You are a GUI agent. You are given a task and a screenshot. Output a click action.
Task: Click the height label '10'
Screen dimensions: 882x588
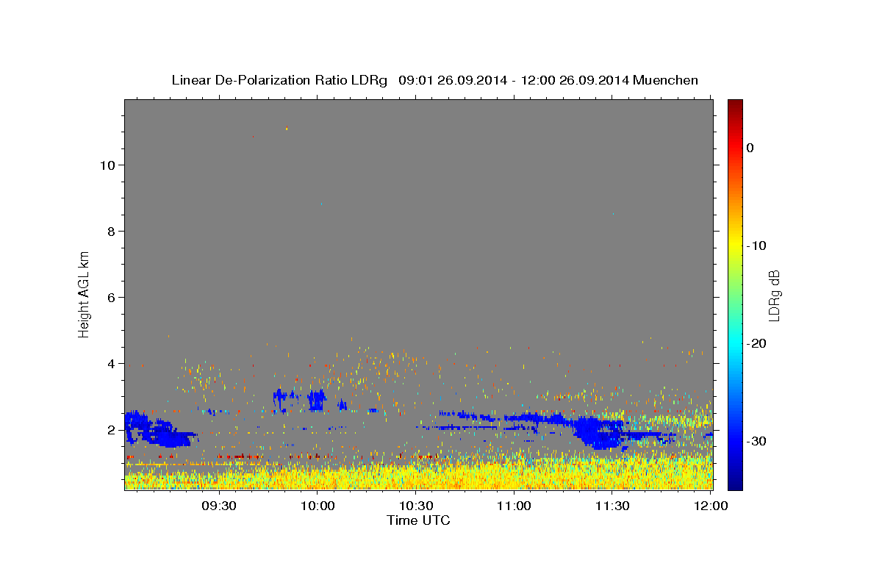(x=107, y=165)
